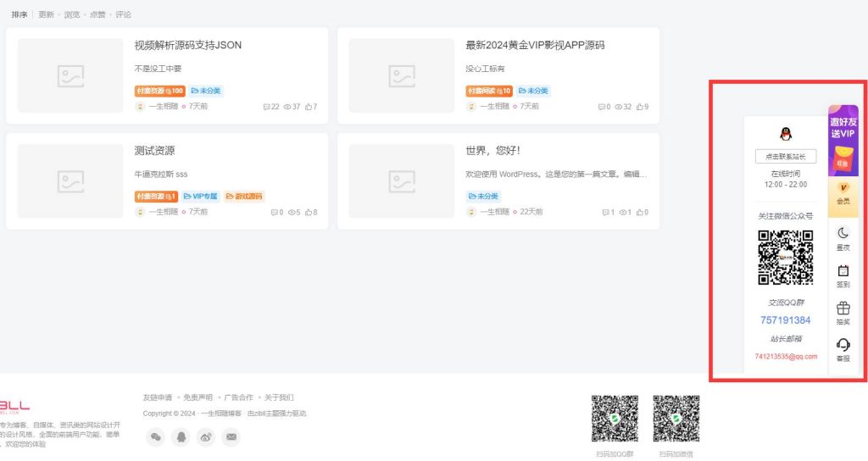
Task: Open post title 测试资源
Action: tap(154, 151)
